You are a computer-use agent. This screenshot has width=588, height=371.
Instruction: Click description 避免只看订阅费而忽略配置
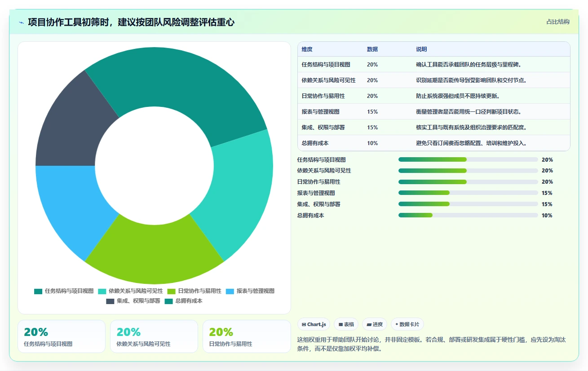coord(471,143)
